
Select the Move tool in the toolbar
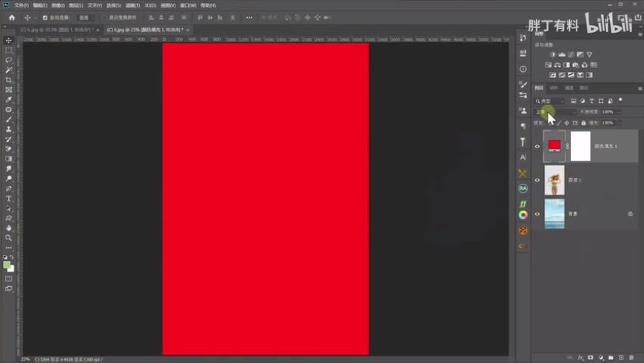click(x=9, y=41)
